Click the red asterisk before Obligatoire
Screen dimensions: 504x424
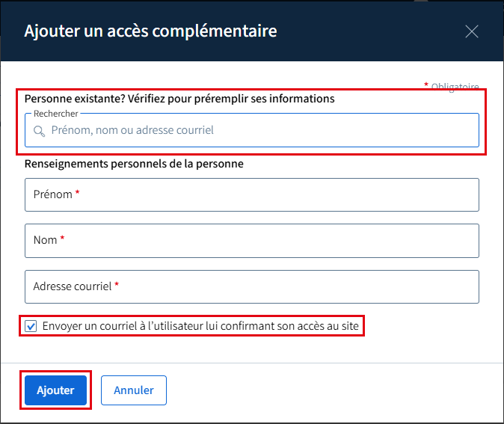coord(426,85)
